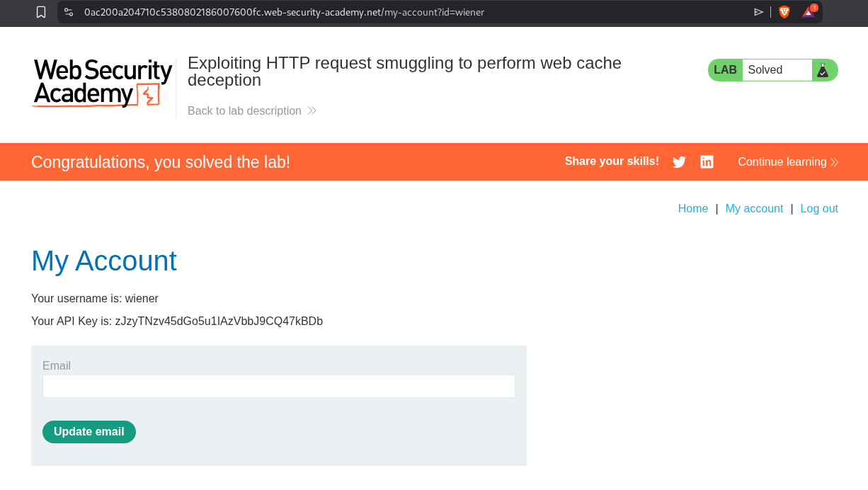Open Brave Rewards triangle icon
The width and height of the screenshot is (868, 490).
click(808, 12)
